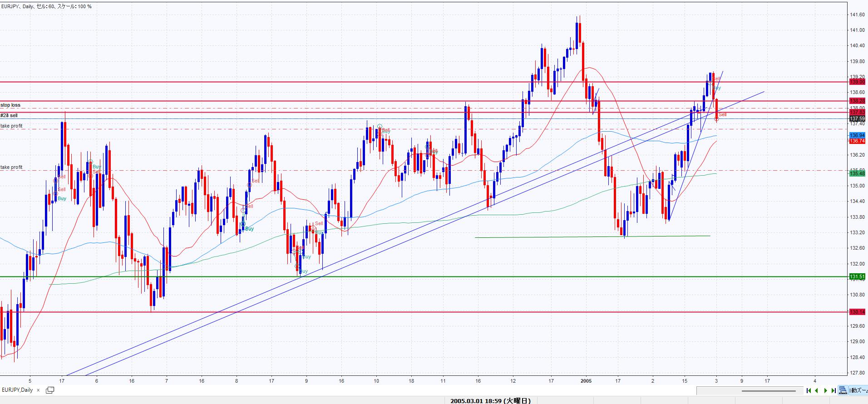This screenshot has height=404, width=868.
Task: Select the EURJPY,Daily chart tab
Action: tap(17, 390)
